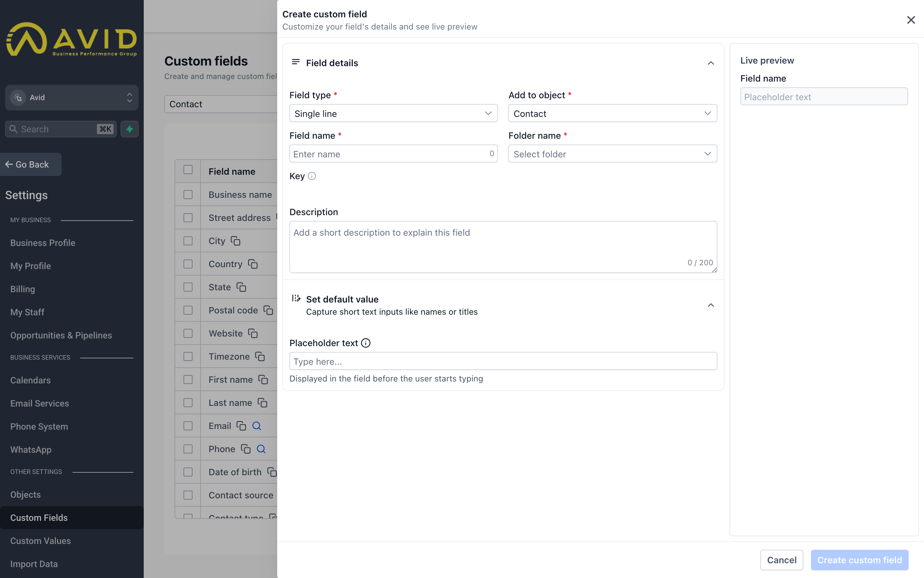The image size is (924, 578).
Task: Click the Avid account avatar icon
Action: click(18, 98)
